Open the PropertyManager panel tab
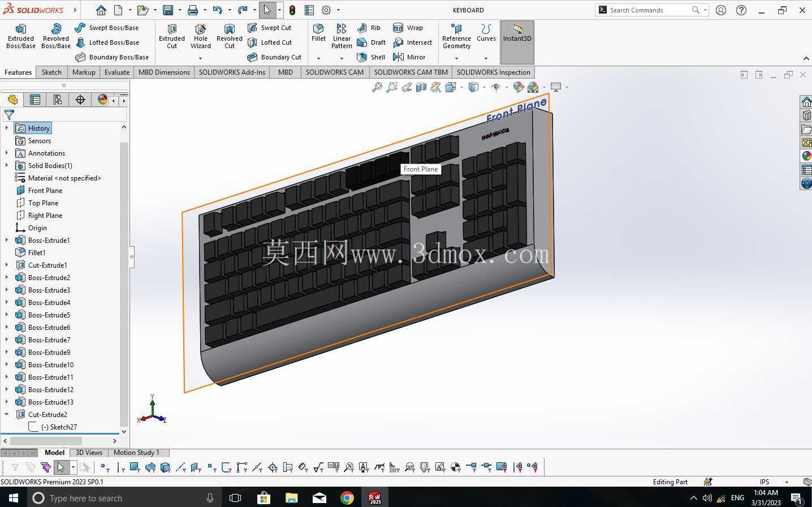This screenshot has height=507, width=812. click(x=35, y=100)
